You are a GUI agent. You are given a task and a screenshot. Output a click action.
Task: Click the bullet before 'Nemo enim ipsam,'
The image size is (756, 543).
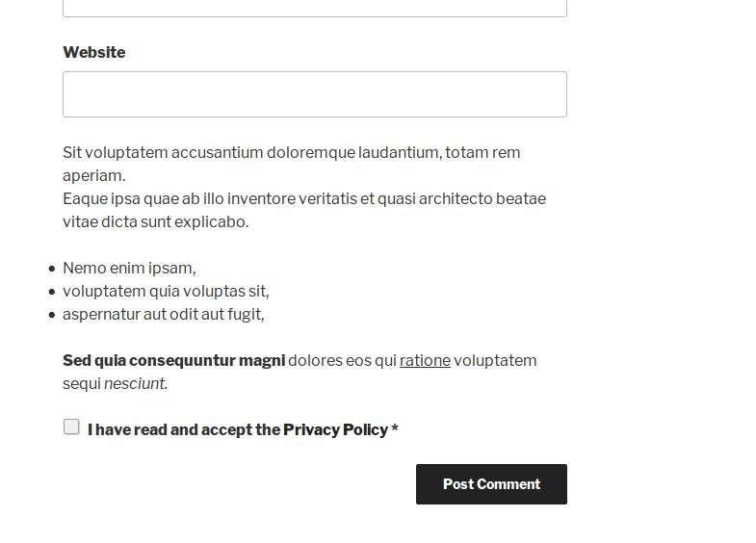coord(52,270)
